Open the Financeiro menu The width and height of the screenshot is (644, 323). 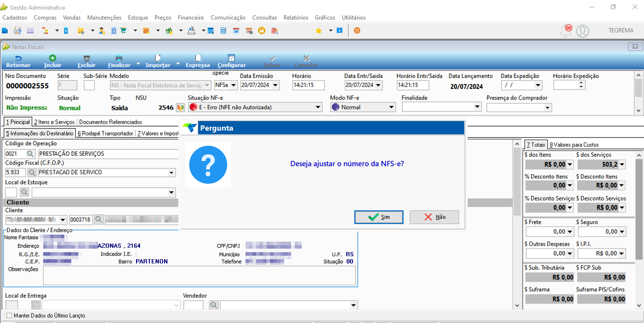coord(191,18)
